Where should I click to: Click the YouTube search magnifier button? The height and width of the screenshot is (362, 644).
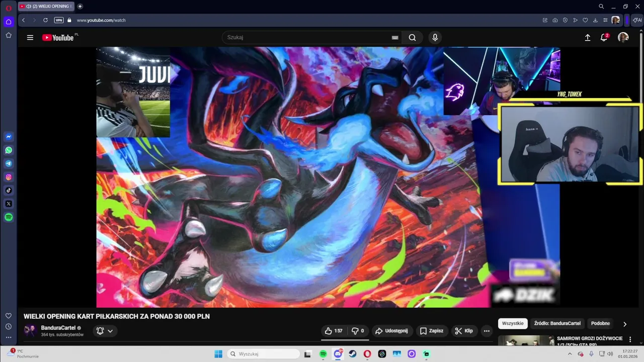(x=412, y=37)
